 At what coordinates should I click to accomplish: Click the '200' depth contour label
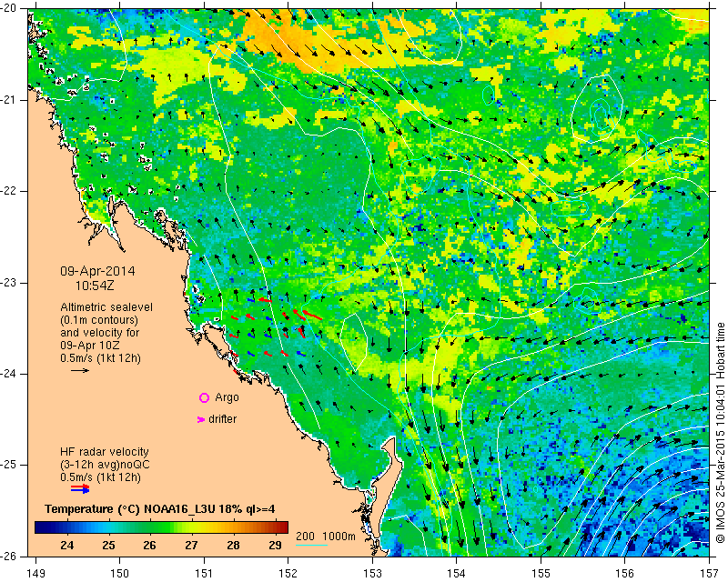305,537
